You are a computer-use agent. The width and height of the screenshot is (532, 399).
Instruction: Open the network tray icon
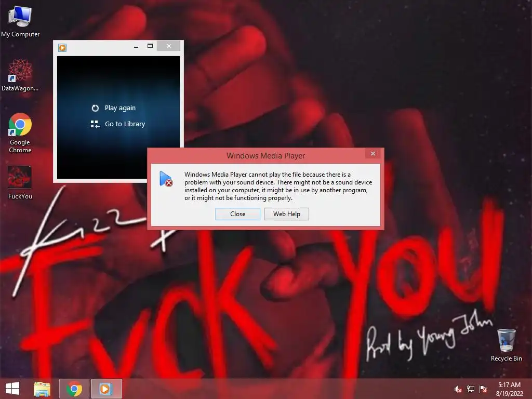coord(471,389)
